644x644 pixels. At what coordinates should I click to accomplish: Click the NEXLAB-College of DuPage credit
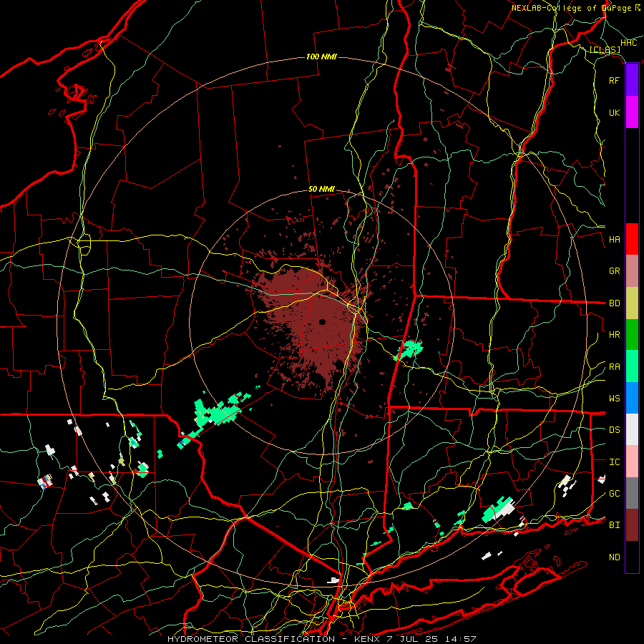(576, 8)
